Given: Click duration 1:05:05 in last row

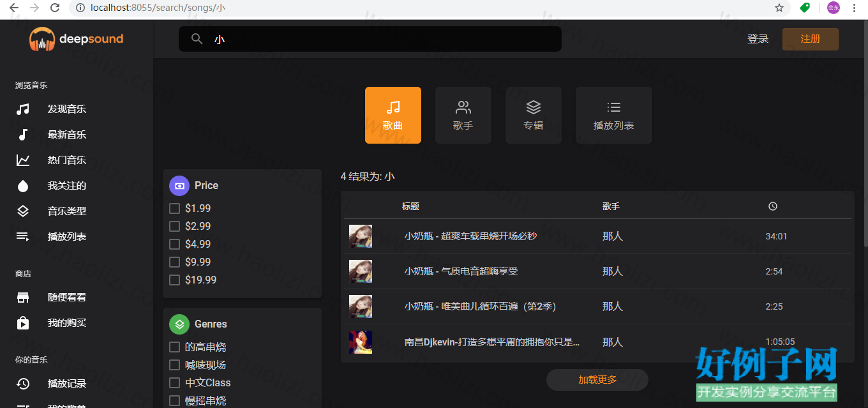Looking at the screenshot, I should 780,342.
